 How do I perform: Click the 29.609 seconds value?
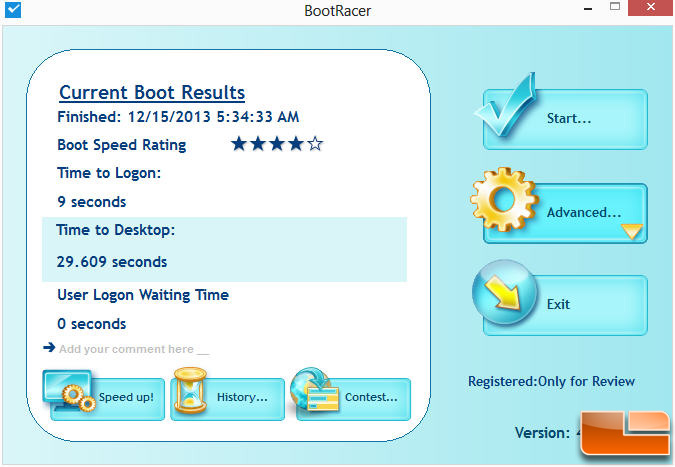pyautogui.click(x=111, y=262)
